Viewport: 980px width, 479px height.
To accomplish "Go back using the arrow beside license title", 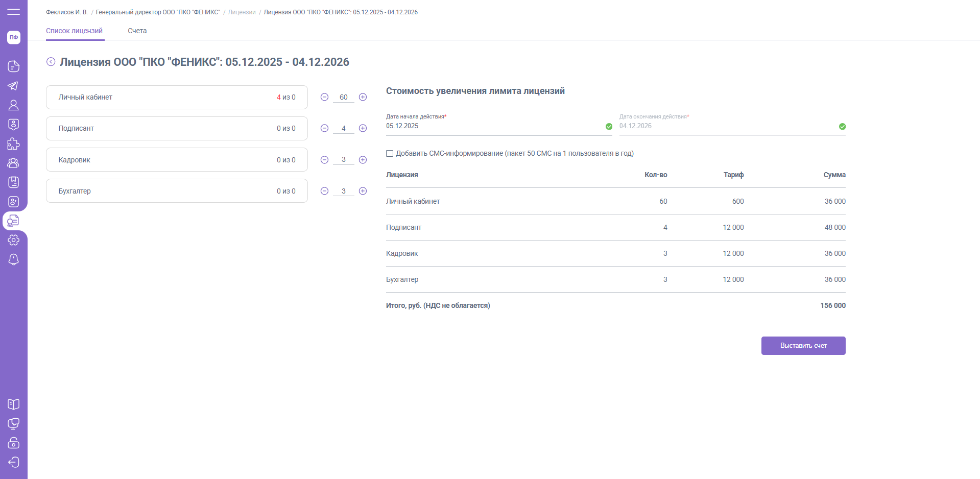I will [x=51, y=62].
